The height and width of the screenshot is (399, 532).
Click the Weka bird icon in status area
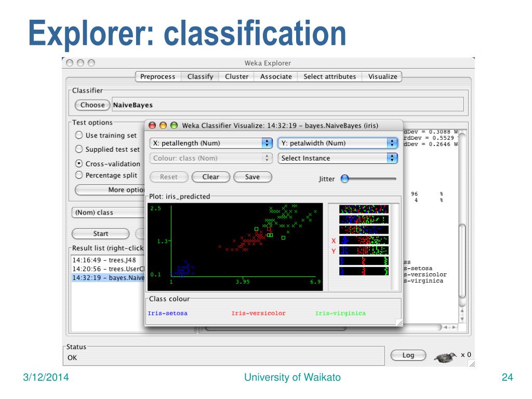(445, 357)
